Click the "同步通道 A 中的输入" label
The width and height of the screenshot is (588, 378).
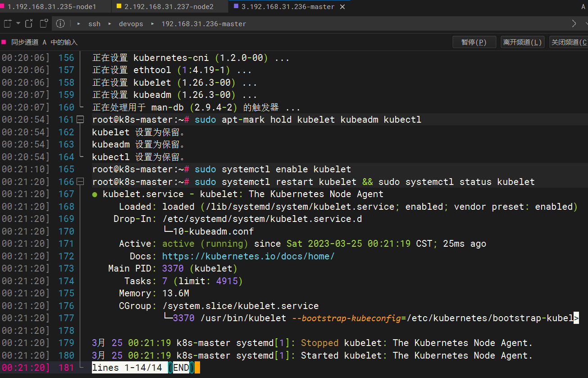(44, 42)
